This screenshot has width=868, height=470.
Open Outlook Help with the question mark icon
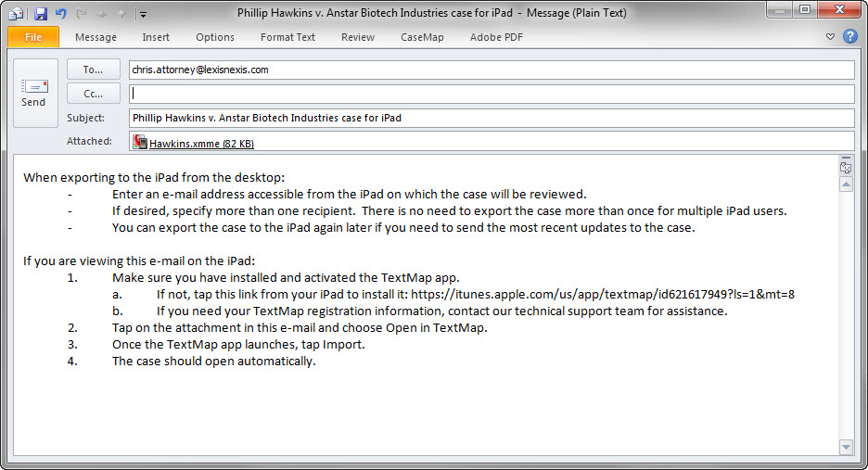[850, 36]
